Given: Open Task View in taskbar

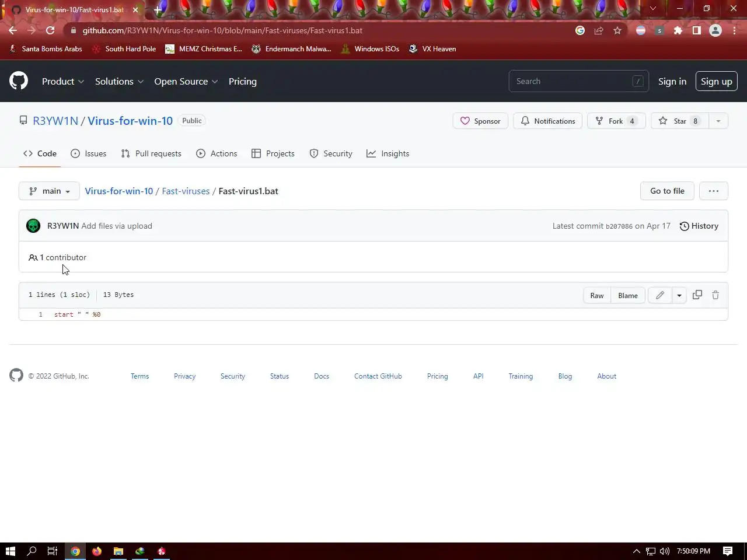Looking at the screenshot, I should tap(53, 551).
